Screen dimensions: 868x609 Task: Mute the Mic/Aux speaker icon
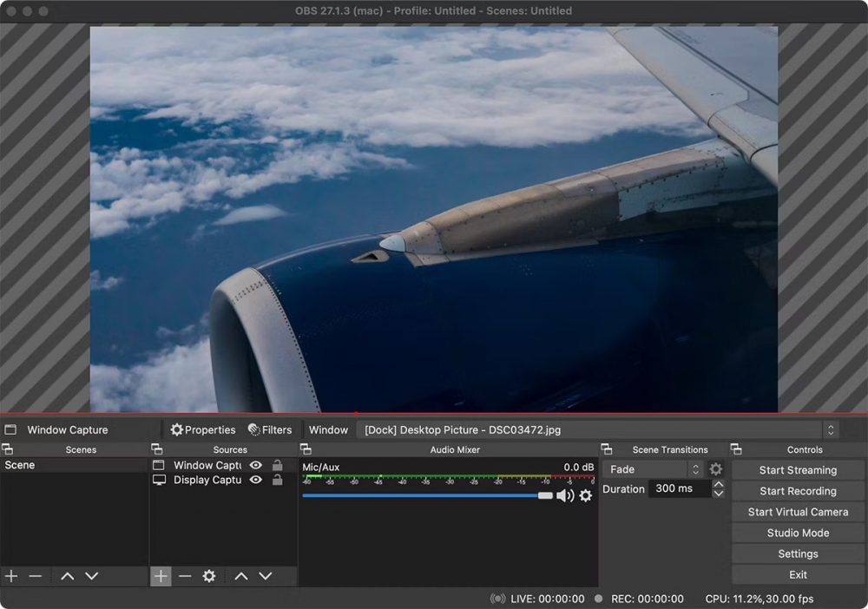[x=565, y=495]
